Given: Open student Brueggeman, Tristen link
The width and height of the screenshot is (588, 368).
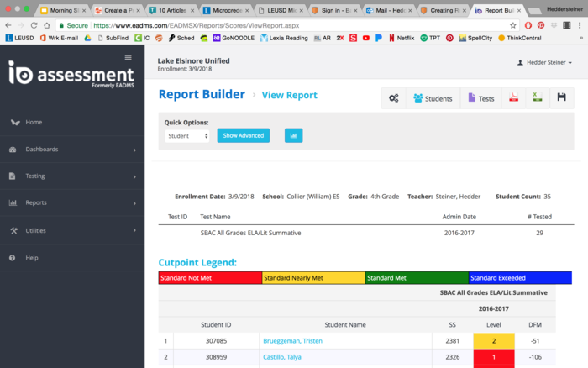Looking at the screenshot, I should (x=292, y=341).
